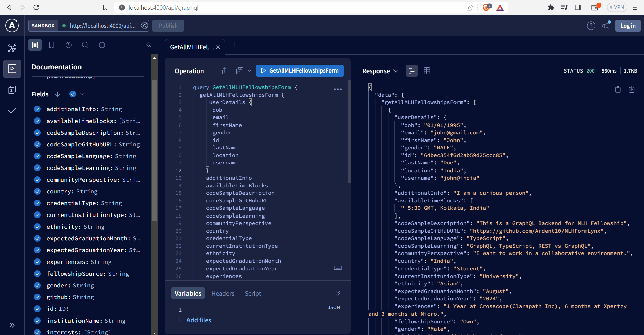The height and width of the screenshot is (335, 644).
Task: Download the response with download icon
Action: [632, 89]
